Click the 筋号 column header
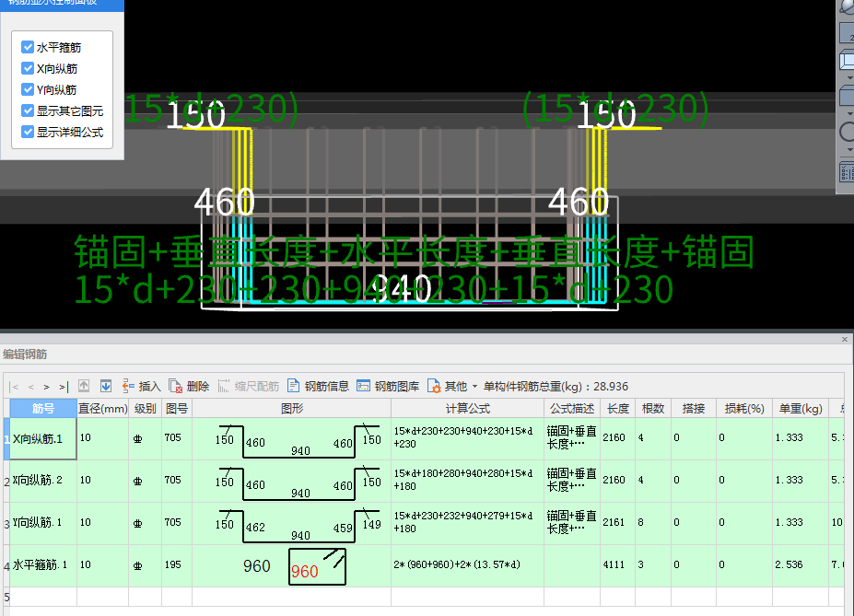The width and height of the screenshot is (854, 616). 43,408
